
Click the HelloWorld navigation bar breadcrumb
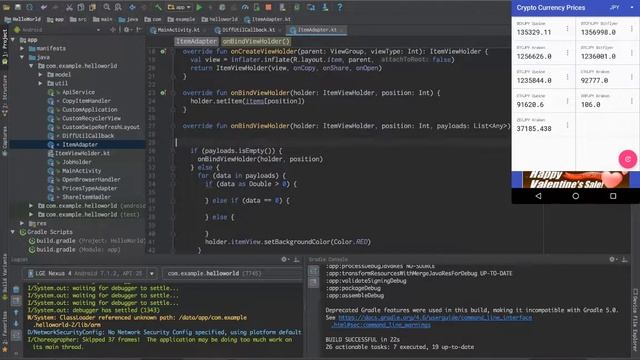22,19
